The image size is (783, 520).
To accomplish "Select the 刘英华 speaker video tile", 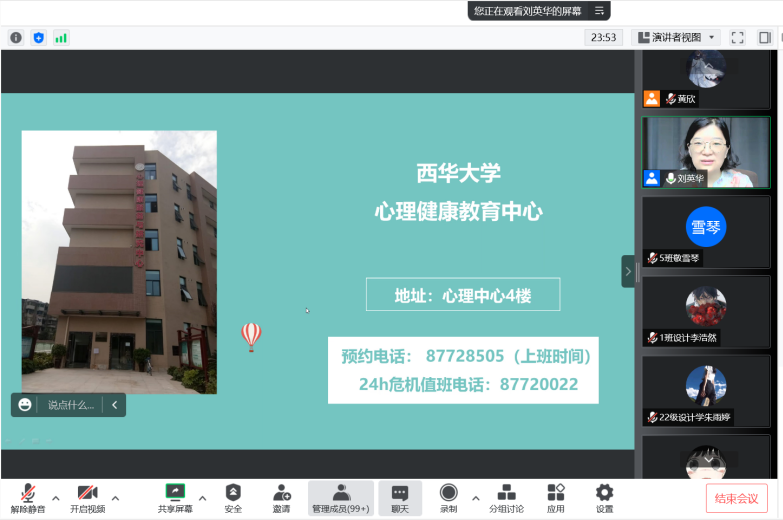I will pyautogui.click(x=706, y=152).
